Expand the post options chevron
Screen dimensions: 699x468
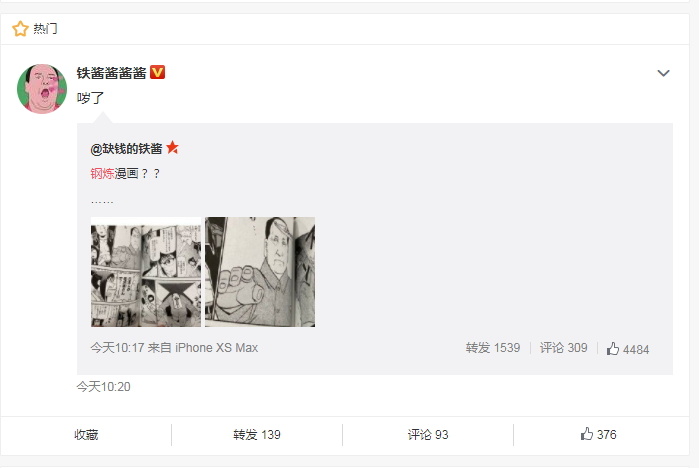(663, 73)
